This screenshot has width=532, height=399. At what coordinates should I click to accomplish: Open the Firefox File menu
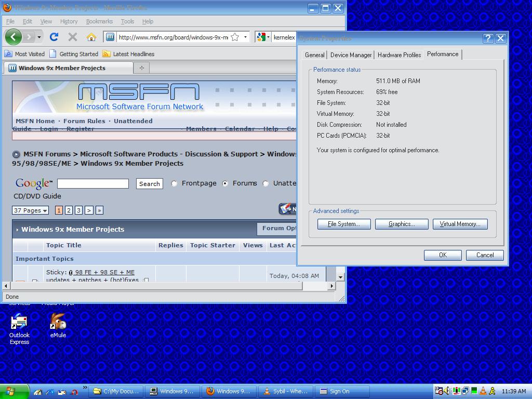click(x=10, y=21)
